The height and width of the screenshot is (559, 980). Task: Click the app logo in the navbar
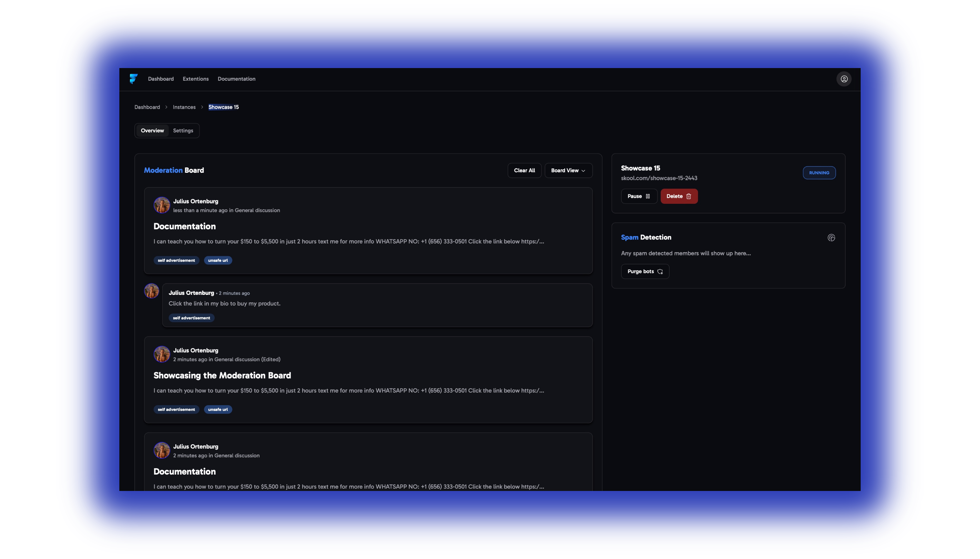[133, 79]
